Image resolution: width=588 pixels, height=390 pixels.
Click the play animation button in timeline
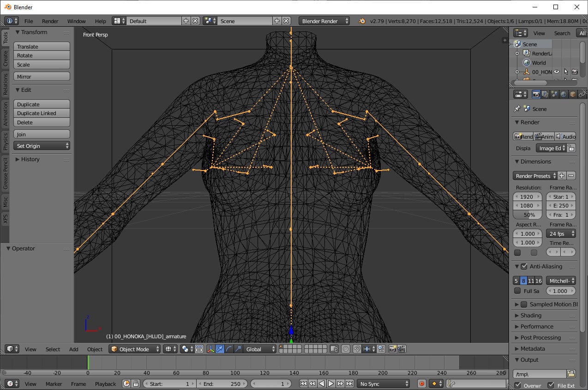tap(331, 384)
